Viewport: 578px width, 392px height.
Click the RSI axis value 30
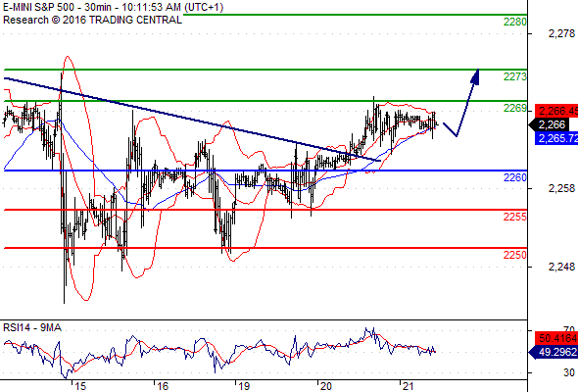pyautogui.click(x=569, y=372)
